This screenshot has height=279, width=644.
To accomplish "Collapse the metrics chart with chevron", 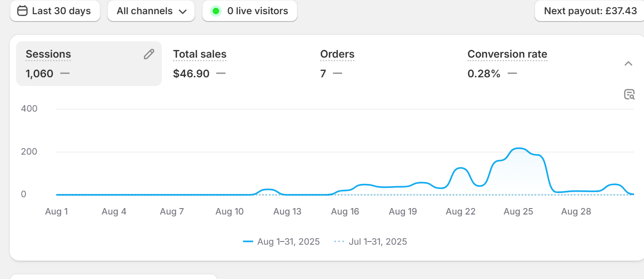I will point(628,64).
